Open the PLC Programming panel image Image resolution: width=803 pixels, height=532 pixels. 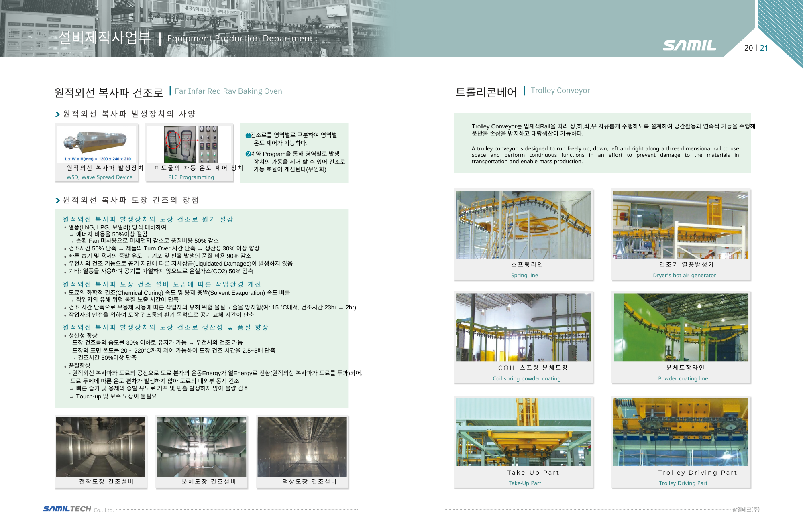pos(191,144)
